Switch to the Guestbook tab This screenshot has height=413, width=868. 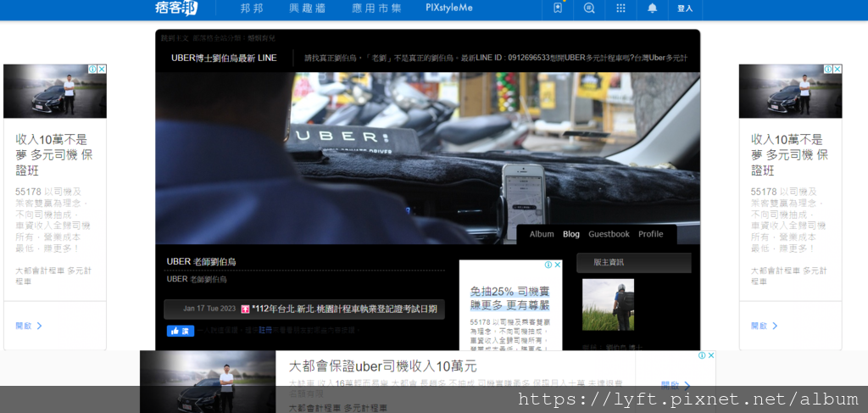pyautogui.click(x=609, y=234)
